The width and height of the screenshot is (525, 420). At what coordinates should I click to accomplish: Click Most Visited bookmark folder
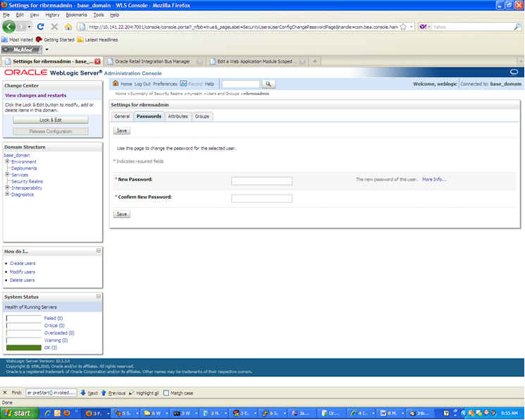(18, 39)
